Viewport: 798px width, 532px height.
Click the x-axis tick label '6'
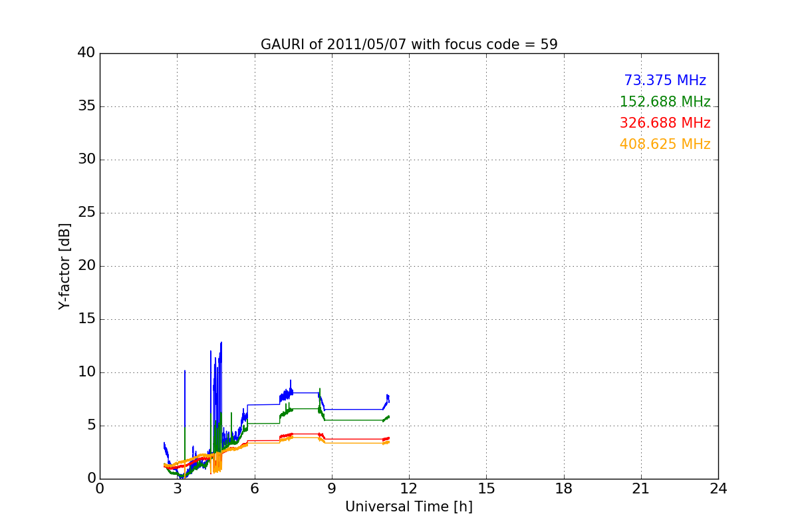255,489
